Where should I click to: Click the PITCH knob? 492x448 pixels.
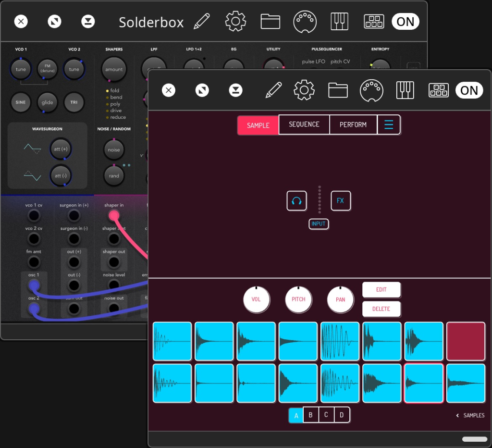(298, 299)
